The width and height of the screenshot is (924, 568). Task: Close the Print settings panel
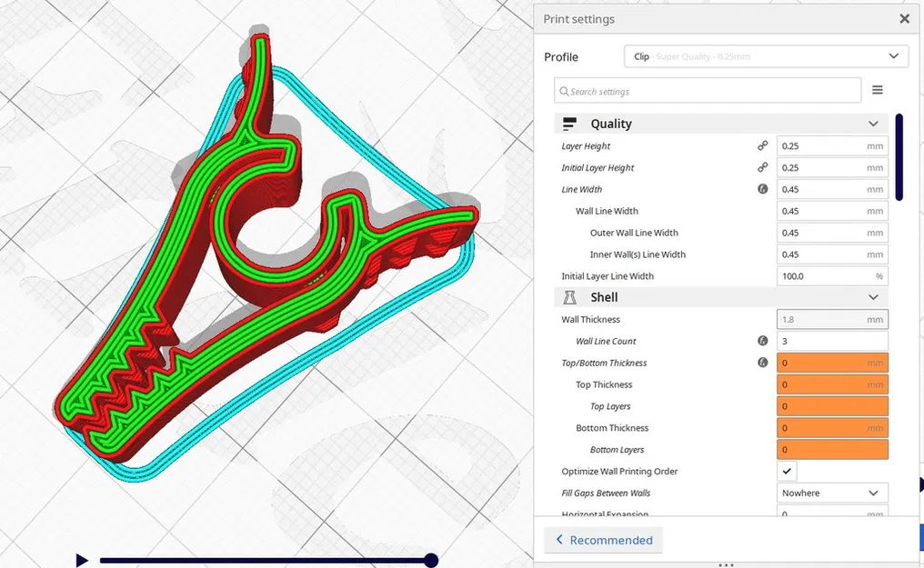tap(904, 19)
